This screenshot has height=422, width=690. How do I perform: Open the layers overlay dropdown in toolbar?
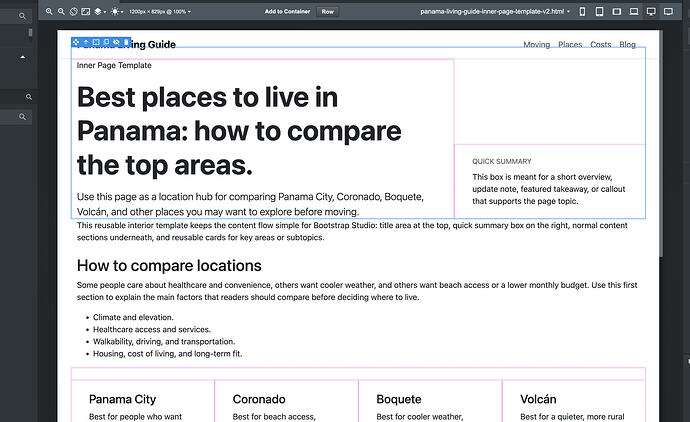[100, 11]
